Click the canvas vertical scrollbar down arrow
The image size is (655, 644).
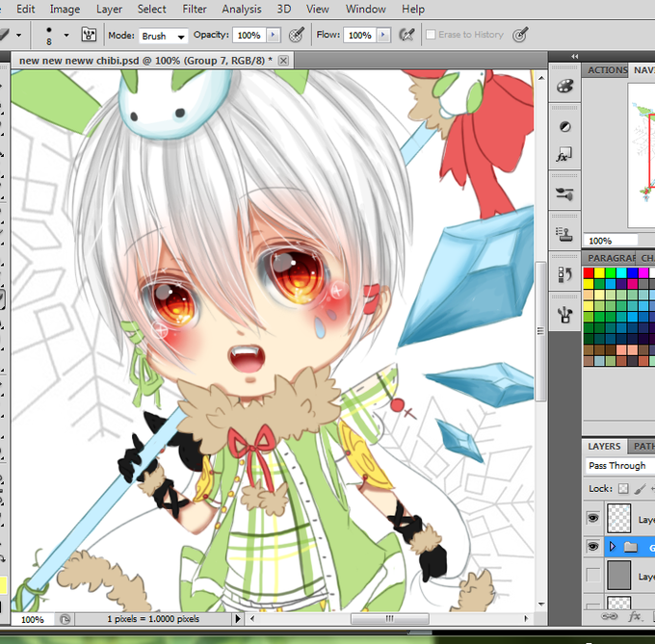coord(541,604)
